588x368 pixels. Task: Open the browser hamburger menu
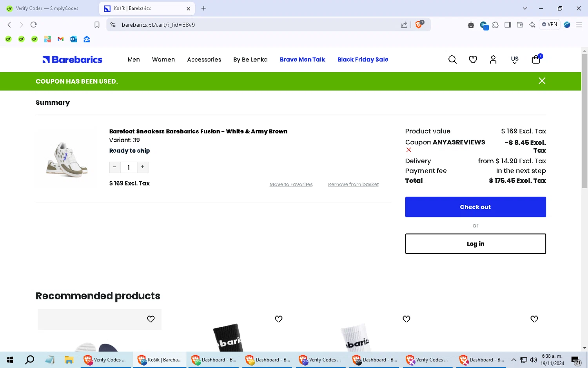click(579, 25)
